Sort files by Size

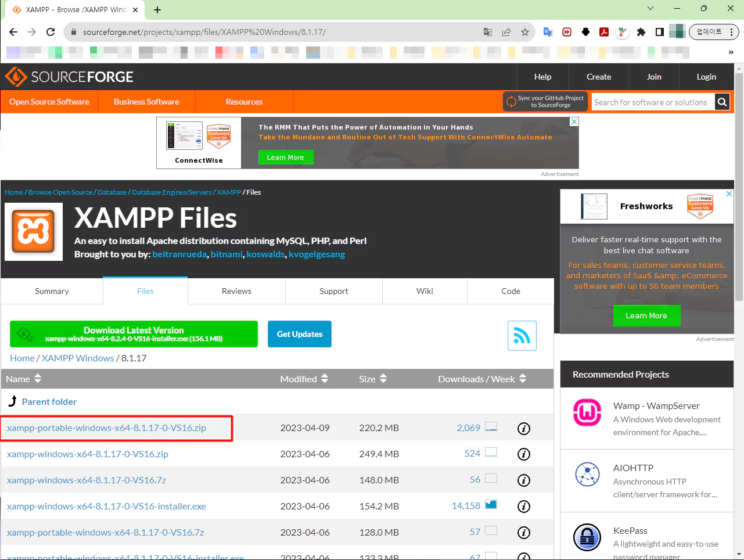pos(373,379)
